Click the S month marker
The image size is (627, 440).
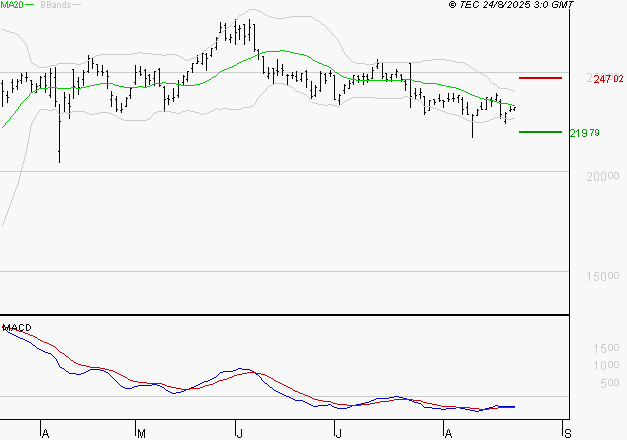coord(568,434)
